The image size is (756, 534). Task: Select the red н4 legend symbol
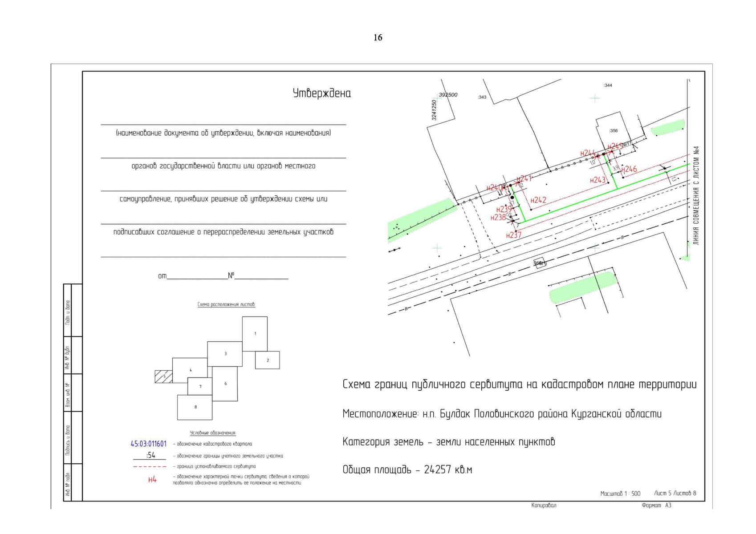tap(152, 480)
